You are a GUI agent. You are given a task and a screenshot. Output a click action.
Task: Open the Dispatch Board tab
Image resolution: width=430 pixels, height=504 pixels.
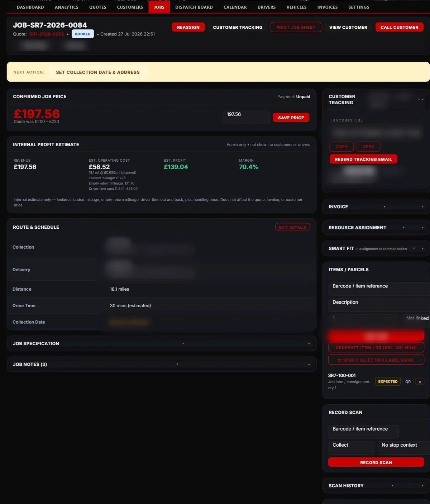[x=194, y=7]
